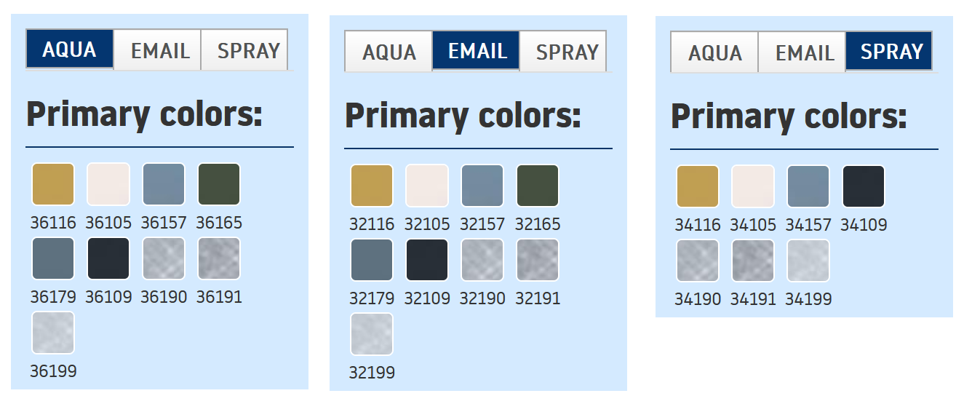Choose AQUA tab in right panel

[x=714, y=52]
